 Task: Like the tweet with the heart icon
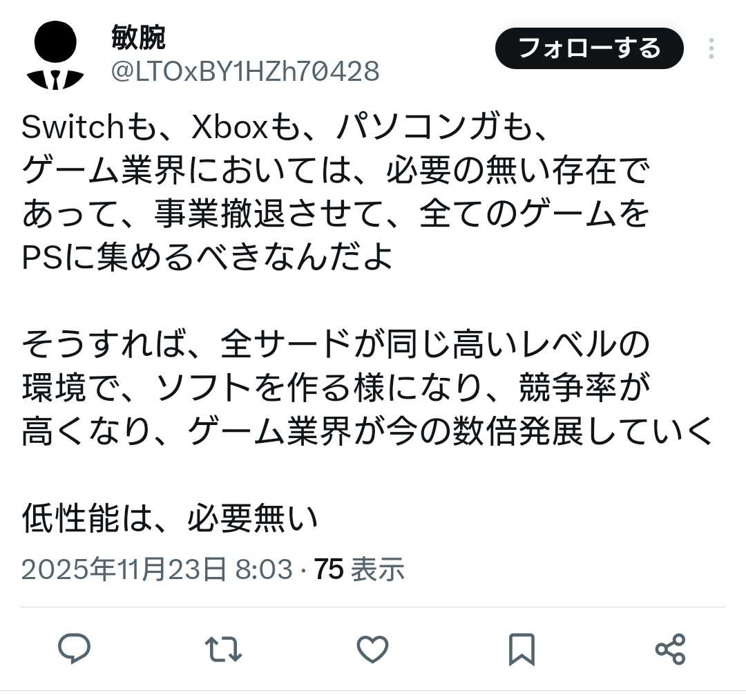(372, 649)
